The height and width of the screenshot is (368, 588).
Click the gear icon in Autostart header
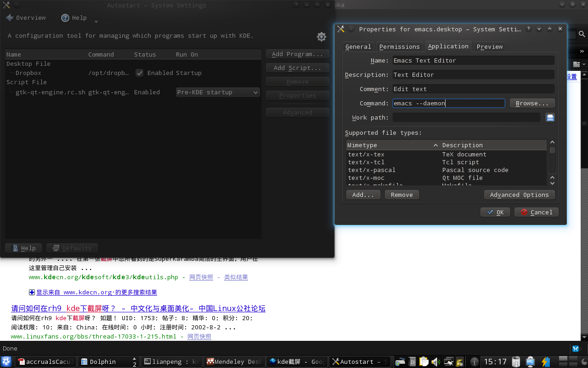pyautogui.click(x=322, y=37)
